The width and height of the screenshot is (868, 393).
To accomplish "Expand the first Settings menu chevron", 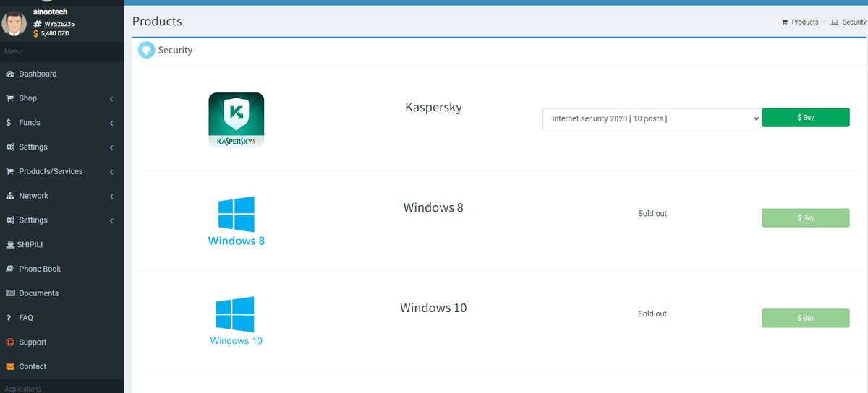I will click(111, 147).
